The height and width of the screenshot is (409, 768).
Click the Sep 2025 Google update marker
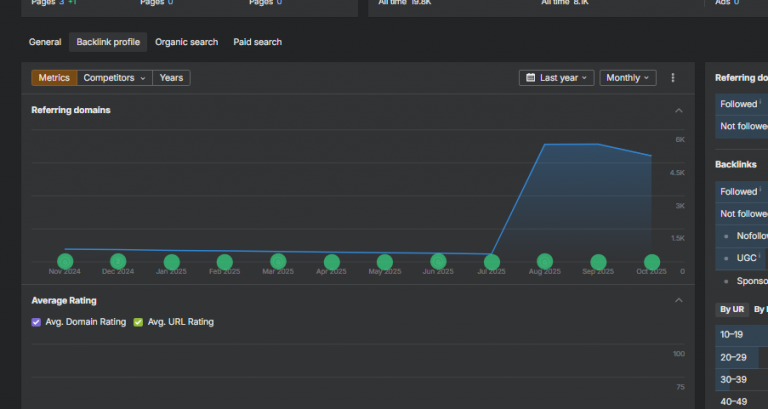click(599, 262)
